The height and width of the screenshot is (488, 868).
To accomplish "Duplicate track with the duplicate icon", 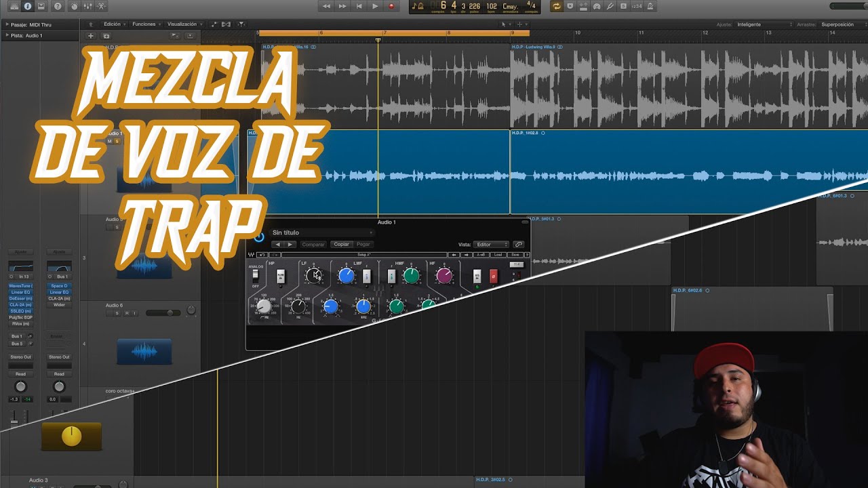I will [106, 35].
